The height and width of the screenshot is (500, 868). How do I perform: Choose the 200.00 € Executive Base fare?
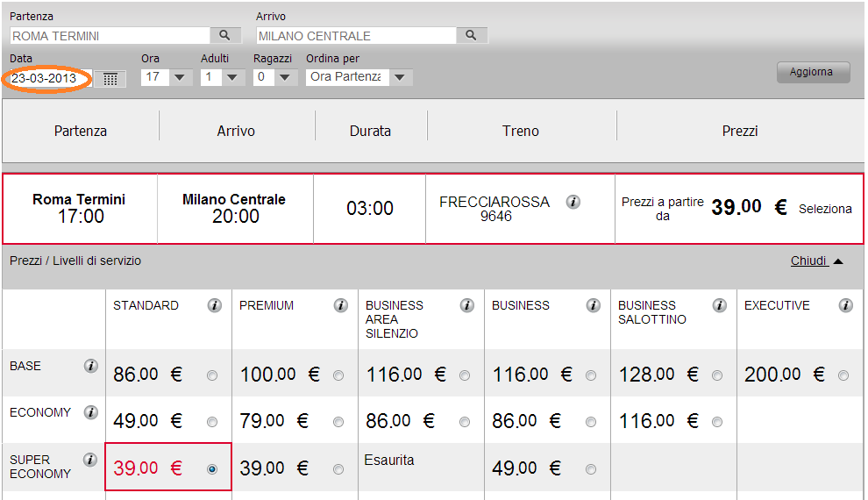(843, 375)
